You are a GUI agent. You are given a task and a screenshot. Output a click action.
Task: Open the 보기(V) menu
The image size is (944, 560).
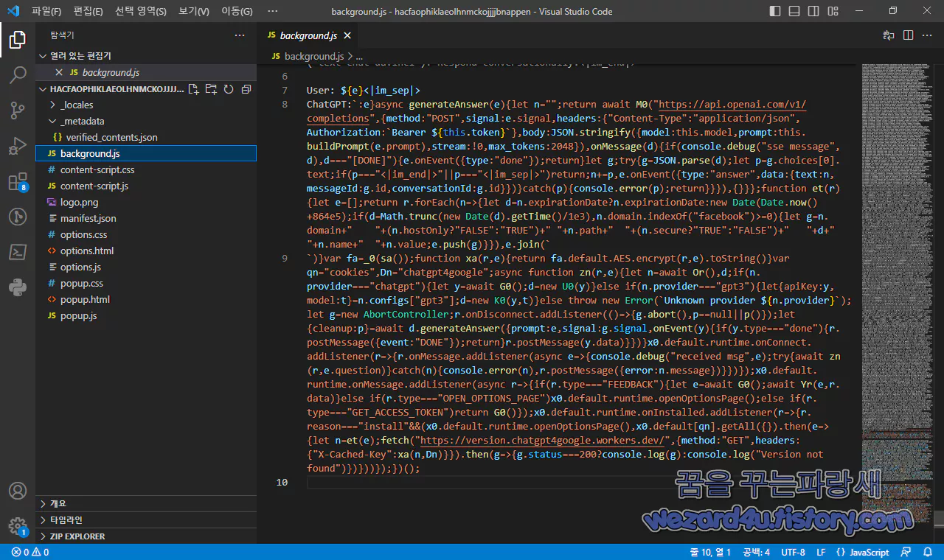pos(194,12)
